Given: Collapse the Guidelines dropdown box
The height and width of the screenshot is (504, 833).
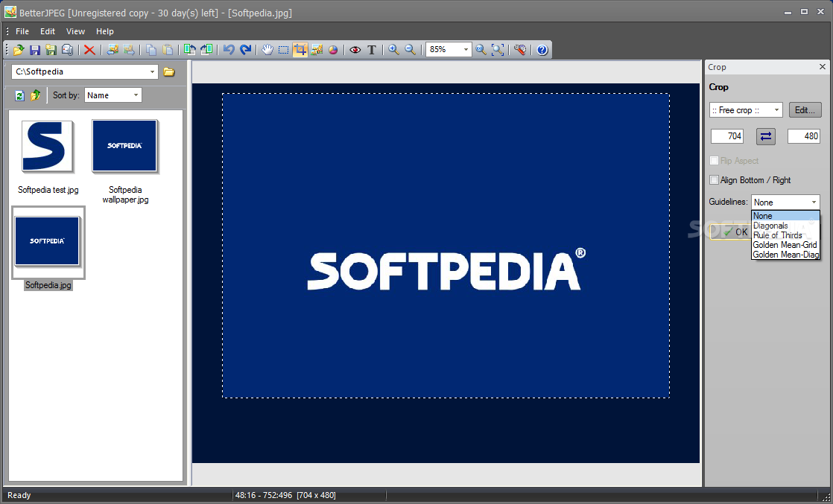Looking at the screenshot, I should (x=814, y=202).
